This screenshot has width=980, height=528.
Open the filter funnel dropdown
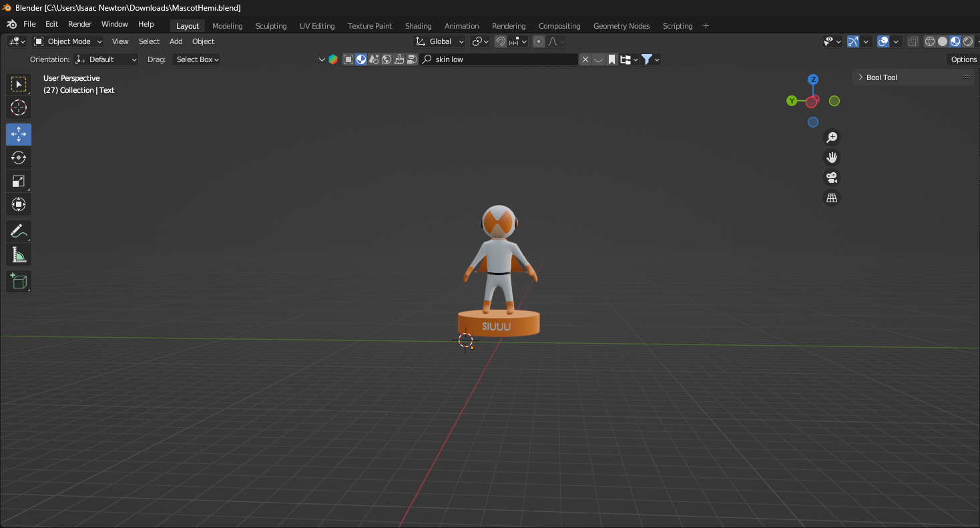click(x=650, y=59)
